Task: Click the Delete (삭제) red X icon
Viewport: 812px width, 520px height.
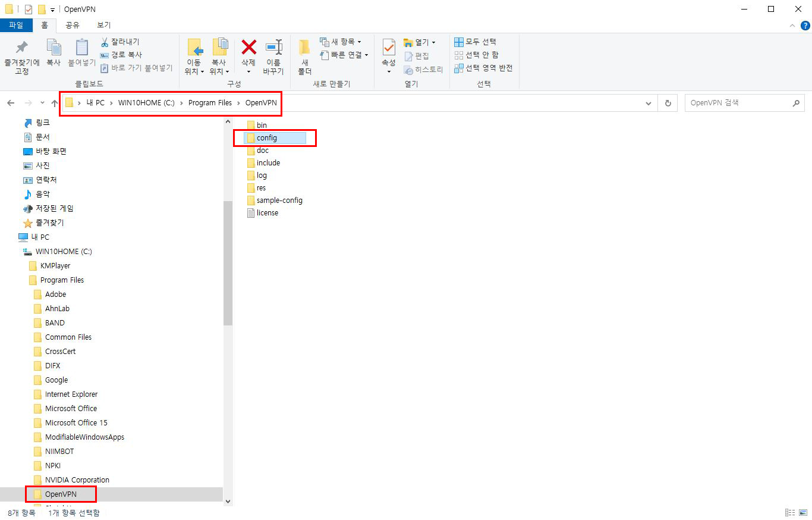Action: tap(248, 47)
